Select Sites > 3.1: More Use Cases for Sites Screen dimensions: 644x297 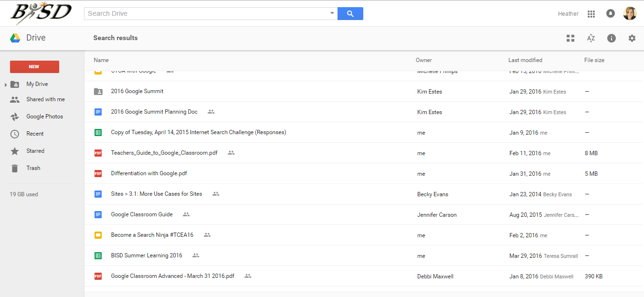tap(157, 194)
